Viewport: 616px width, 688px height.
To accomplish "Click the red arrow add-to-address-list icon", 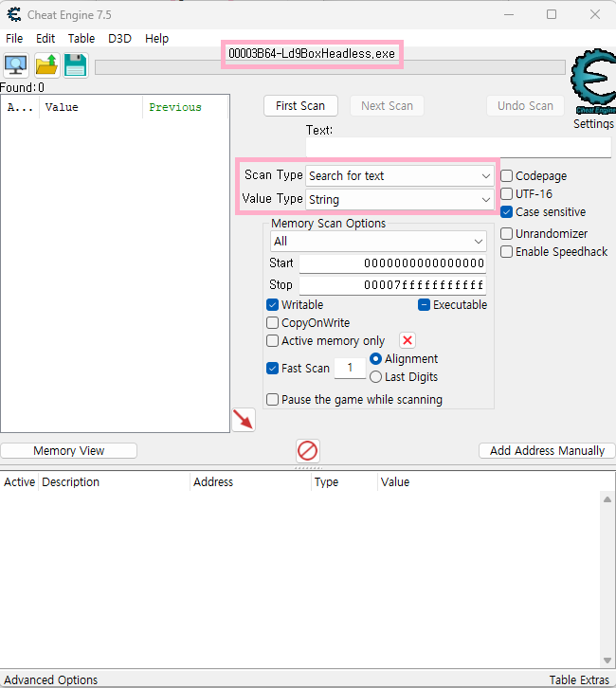I will pos(244,420).
